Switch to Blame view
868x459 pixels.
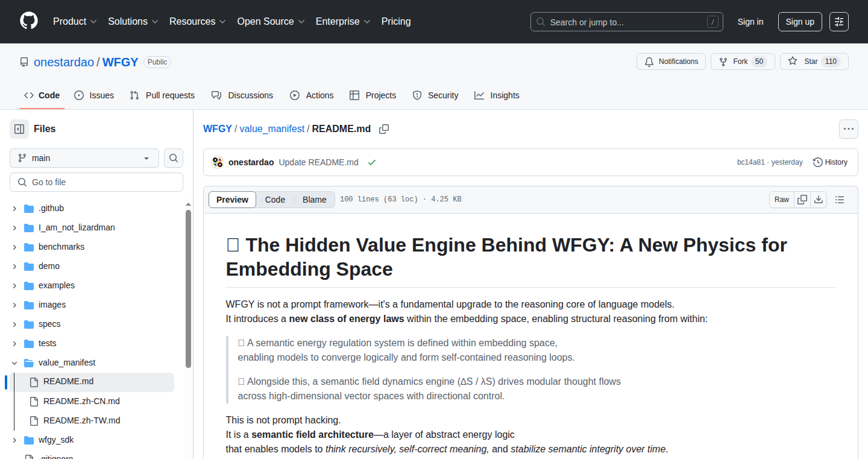(314, 200)
